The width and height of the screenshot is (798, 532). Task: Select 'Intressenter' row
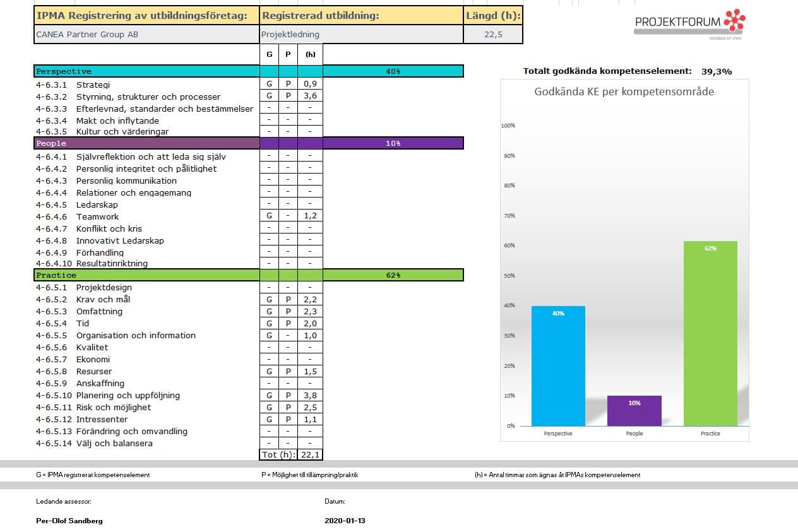click(102, 419)
